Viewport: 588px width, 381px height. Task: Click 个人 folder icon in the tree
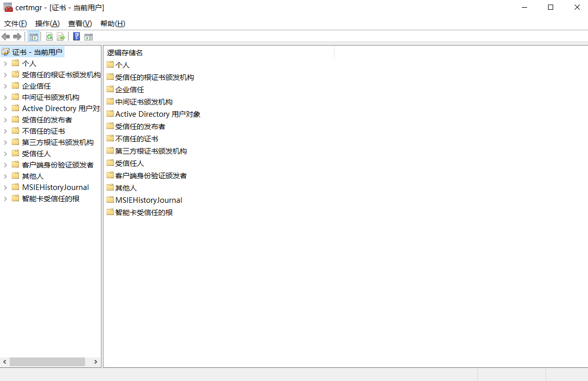pyautogui.click(x=15, y=63)
